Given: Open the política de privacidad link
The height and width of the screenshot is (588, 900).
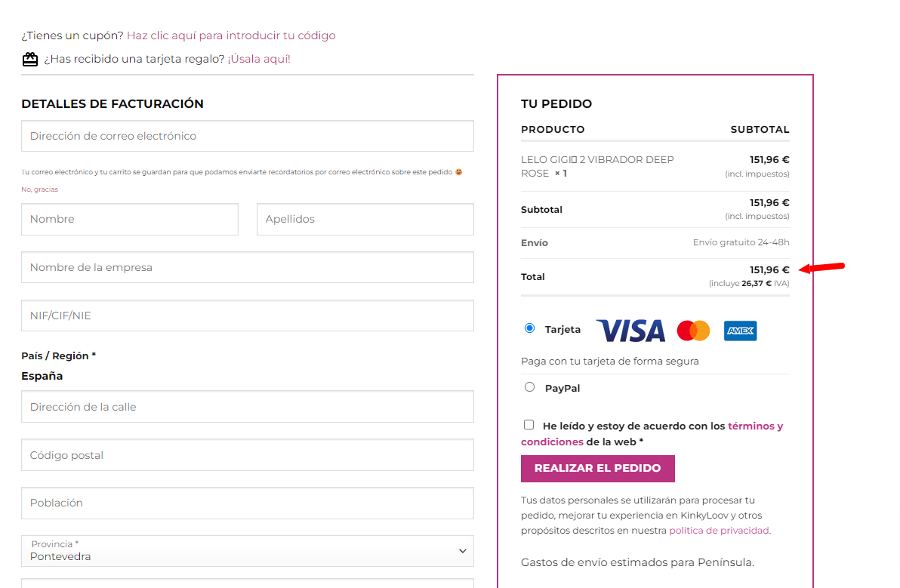Looking at the screenshot, I should [x=719, y=531].
